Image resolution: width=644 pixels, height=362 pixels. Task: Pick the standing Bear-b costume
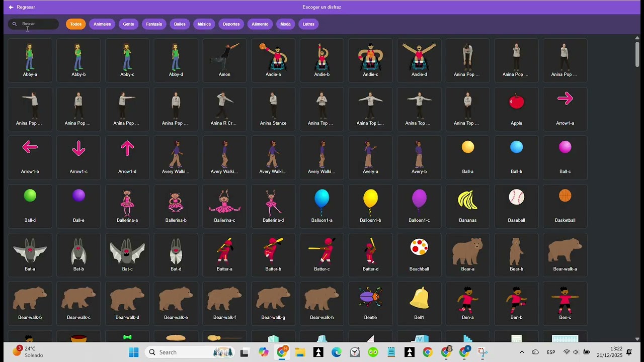(516, 255)
